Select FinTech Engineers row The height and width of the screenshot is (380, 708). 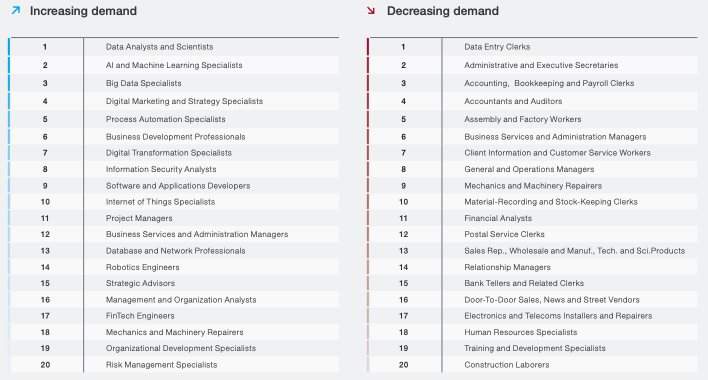click(x=174, y=316)
